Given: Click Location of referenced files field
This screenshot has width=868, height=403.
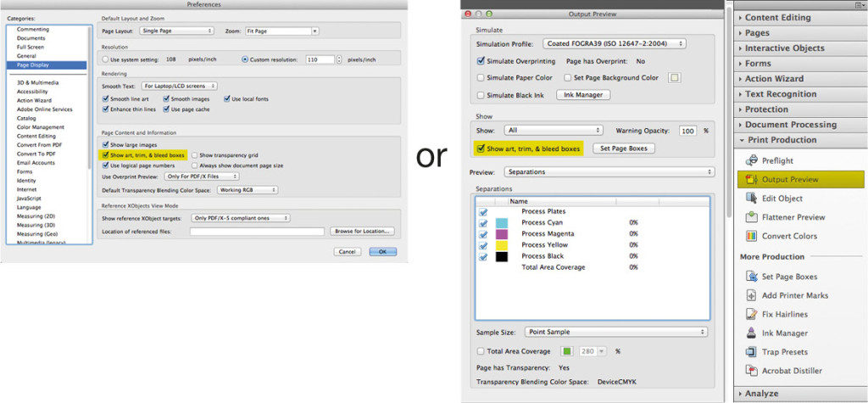Looking at the screenshot, I should coord(257,231).
